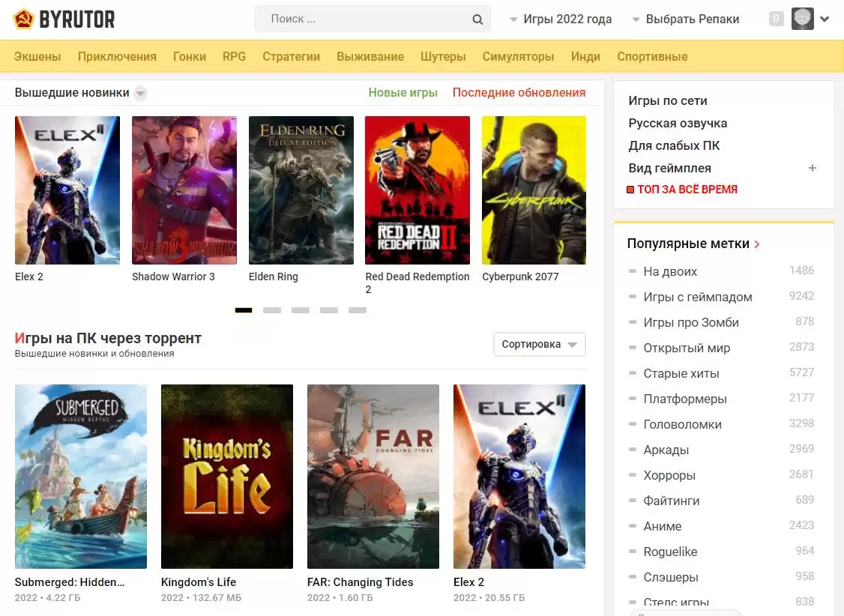Screen dimensions: 844x616
Task: Open the Шутеры category in menu bar
Action: click(x=443, y=56)
